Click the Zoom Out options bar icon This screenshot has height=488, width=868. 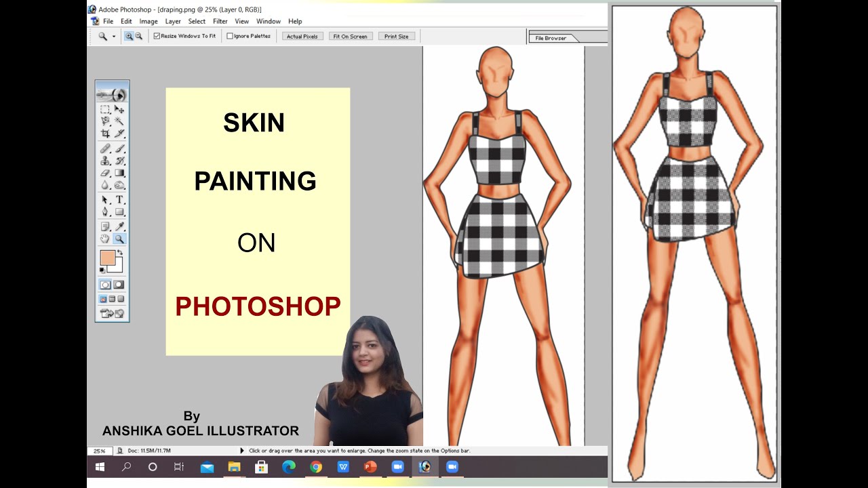click(x=138, y=37)
